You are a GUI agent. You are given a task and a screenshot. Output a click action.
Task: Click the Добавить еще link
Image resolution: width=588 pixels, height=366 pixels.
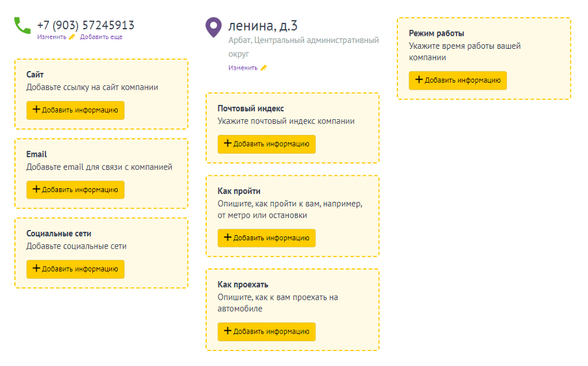tap(101, 37)
